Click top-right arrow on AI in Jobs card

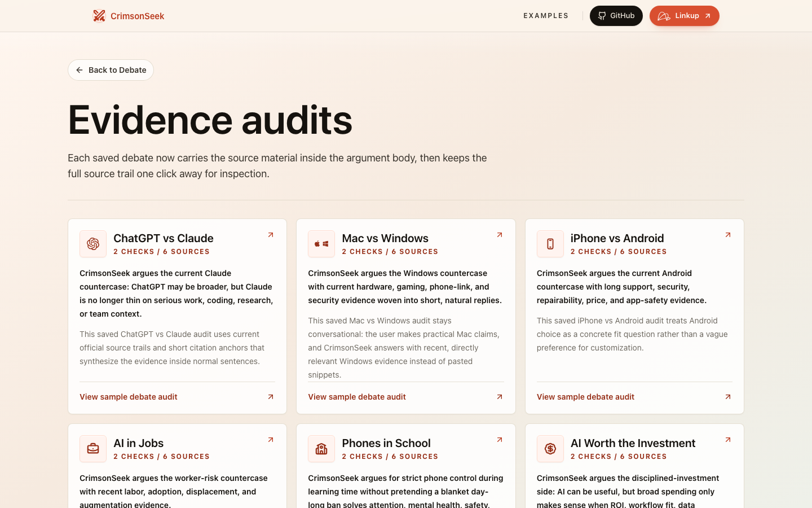(x=271, y=440)
